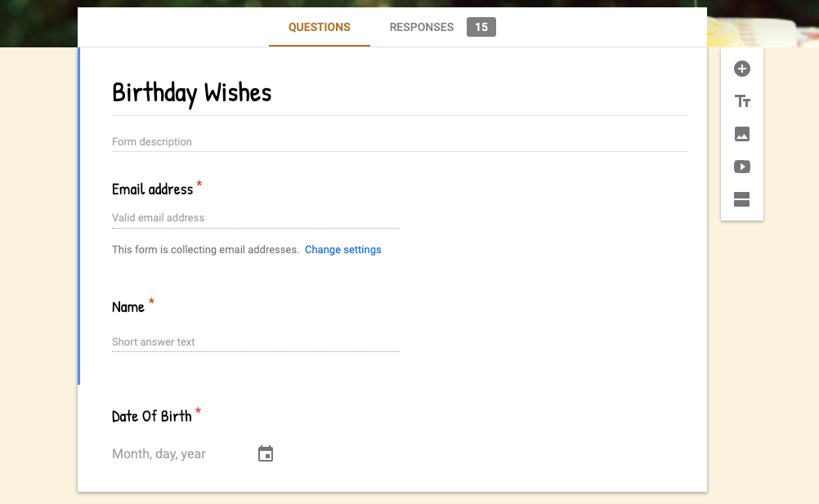
Task: Edit the Birthday Wishes form title
Action: pos(192,92)
